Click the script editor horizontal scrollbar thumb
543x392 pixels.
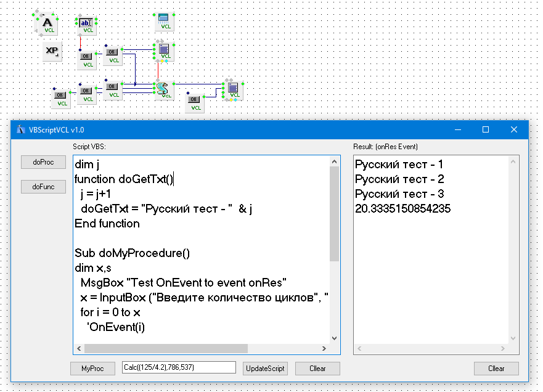[x=166, y=348]
